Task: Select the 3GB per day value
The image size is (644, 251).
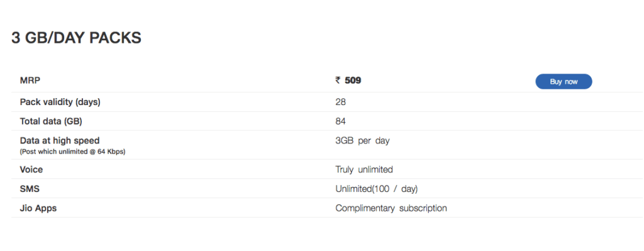Action: point(362,140)
